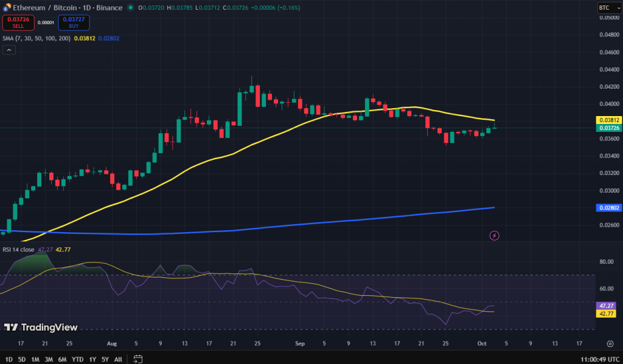This screenshot has height=364, width=623.
Task: Open the BTC unit dropdown
Action: point(610,7)
